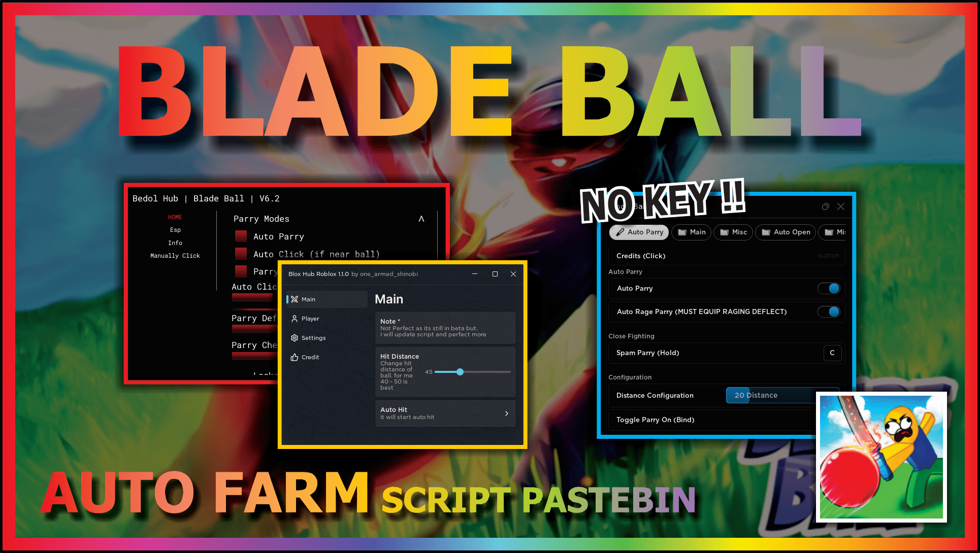Select Player tab in Blox Hub
Viewport: 980px width, 553px height.
click(311, 318)
